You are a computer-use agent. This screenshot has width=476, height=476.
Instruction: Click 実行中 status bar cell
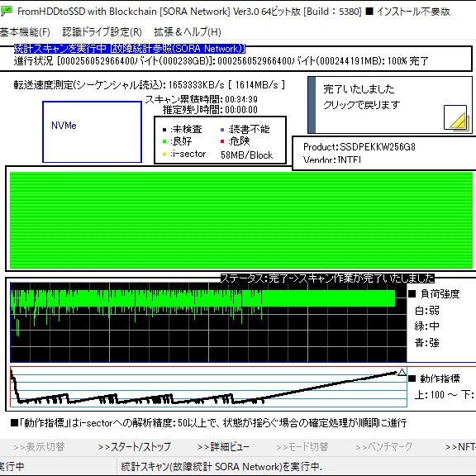[x=58, y=467]
